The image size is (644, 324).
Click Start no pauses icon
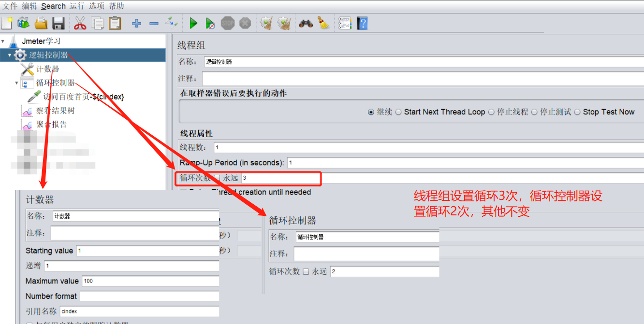210,23
